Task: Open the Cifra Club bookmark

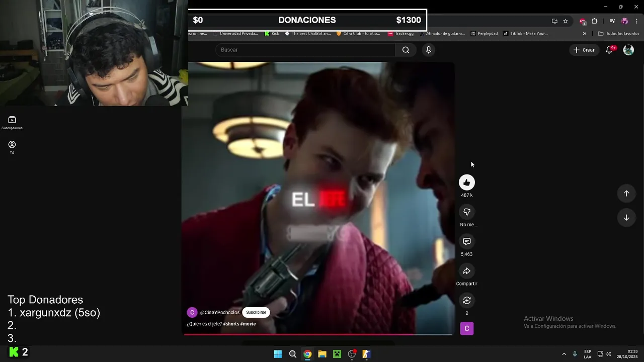Action: pos(358,34)
